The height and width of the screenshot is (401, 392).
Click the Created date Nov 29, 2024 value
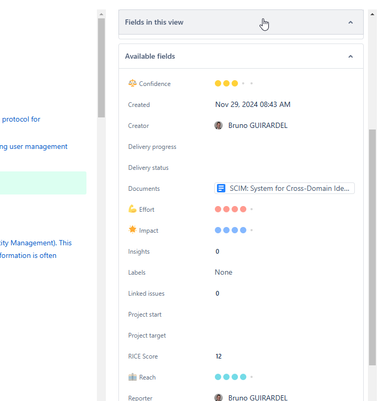[253, 104]
